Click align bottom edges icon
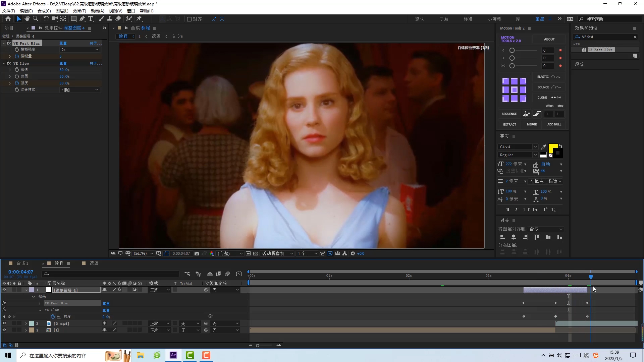Viewport: 644px width, 362px height. pos(559,238)
